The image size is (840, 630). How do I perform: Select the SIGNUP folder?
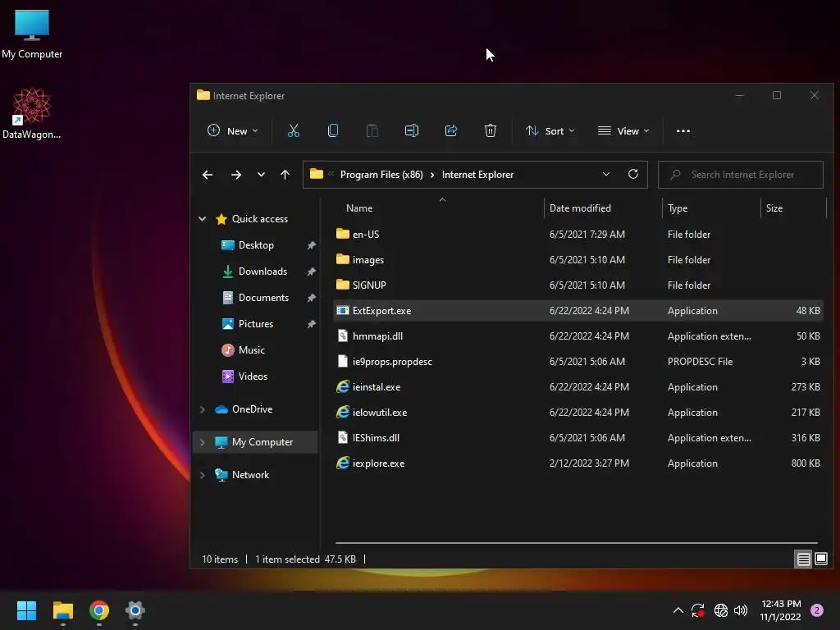pos(578,285)
